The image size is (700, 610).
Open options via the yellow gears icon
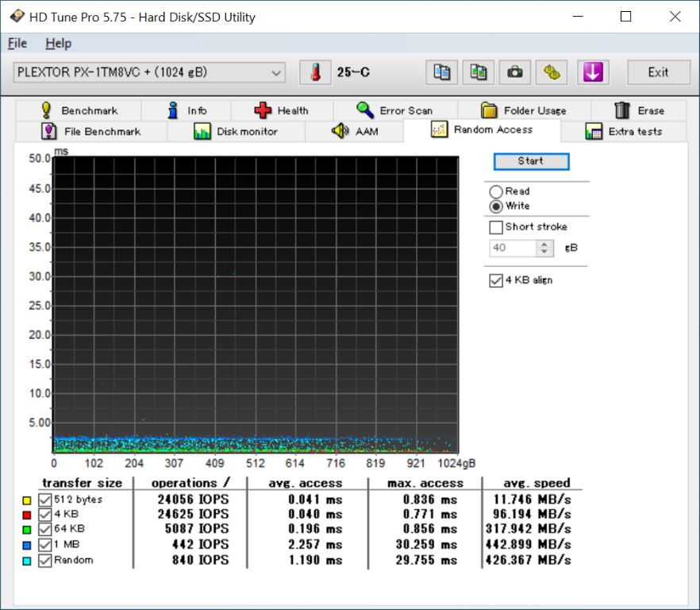point(551,72)
